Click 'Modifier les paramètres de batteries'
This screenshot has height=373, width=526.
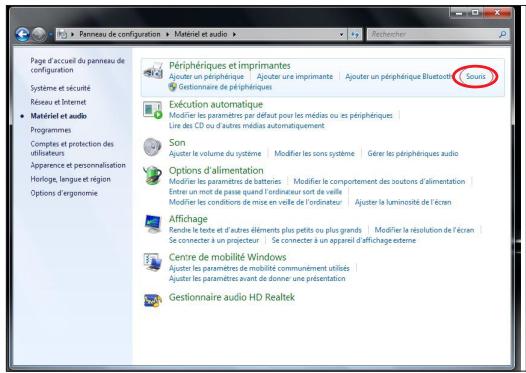(x=225, y=181)
